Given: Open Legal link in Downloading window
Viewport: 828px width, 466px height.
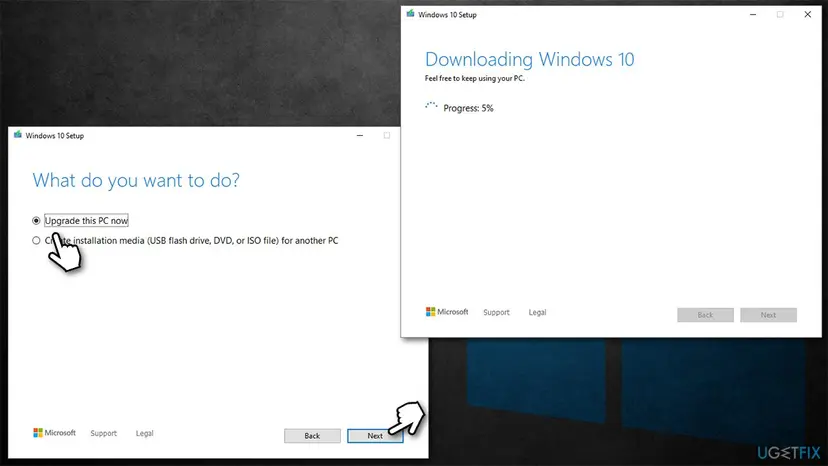Looking at the screenshot, I should [537, 312].
